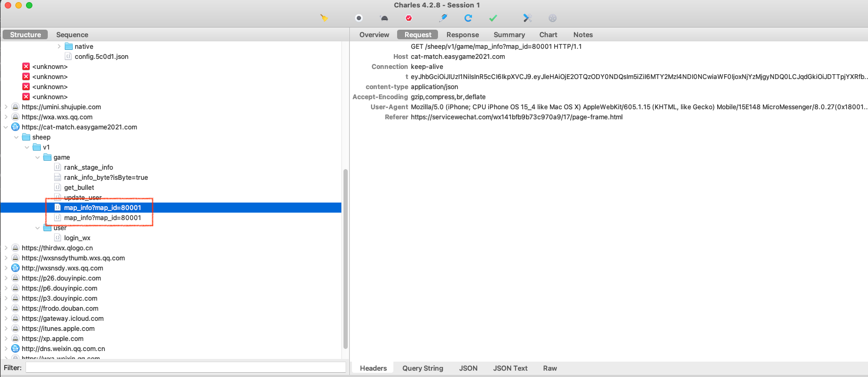The width and height of the screenshot is (868, 377).
Task: Click into the Filter text field
Action: 186,367
